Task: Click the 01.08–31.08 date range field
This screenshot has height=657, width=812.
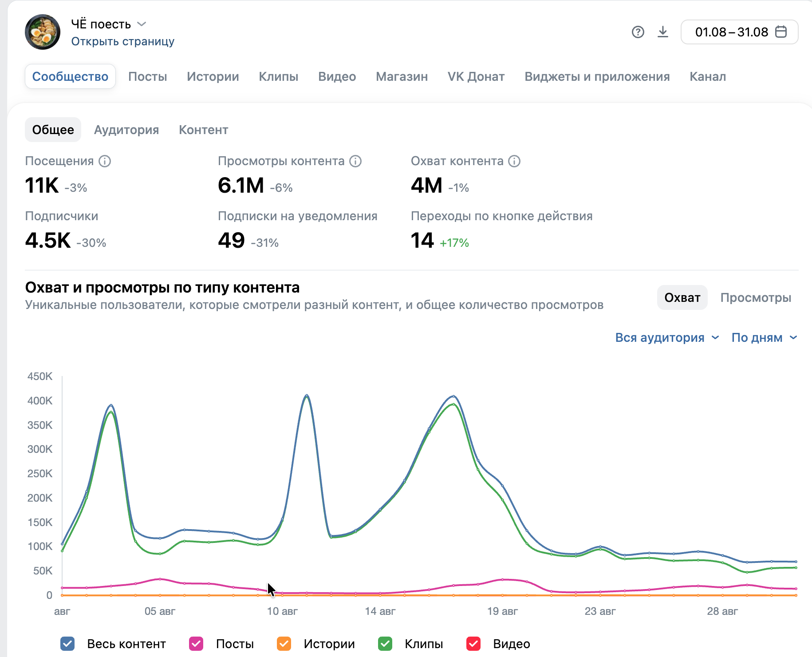Action: pos(740,32)
